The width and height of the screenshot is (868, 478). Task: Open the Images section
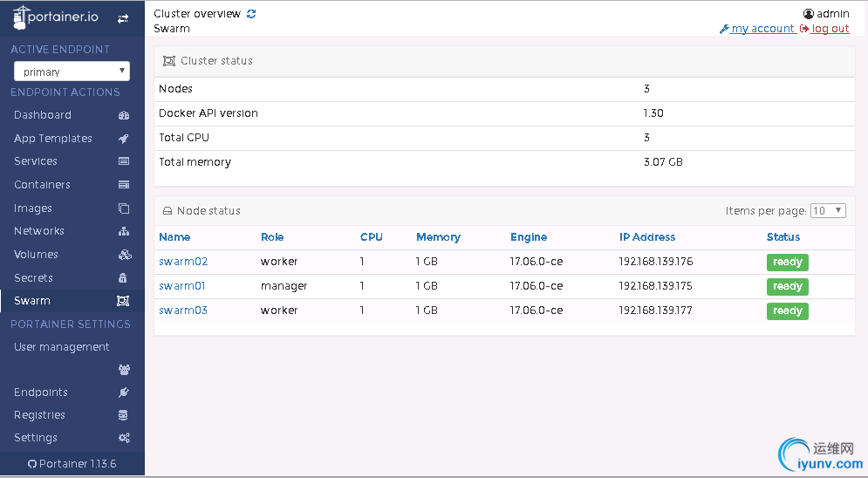32,208
